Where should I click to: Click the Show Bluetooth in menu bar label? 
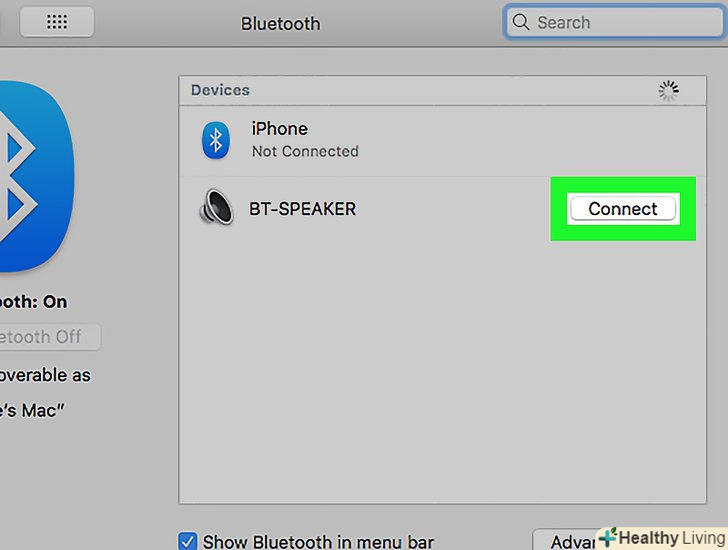(x=318, y=542)
